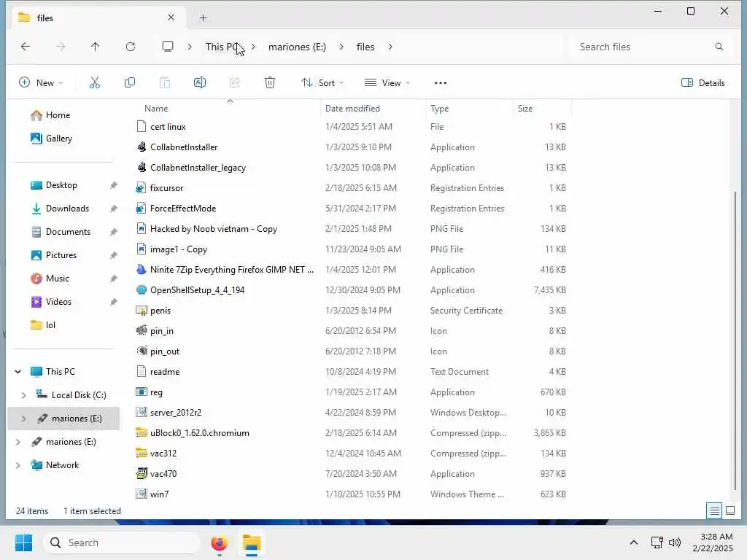Image resolution: width=747 pixels, height=560 pixels.
Task: Open the New dropdown menu
Action: (x=41, y=83)
